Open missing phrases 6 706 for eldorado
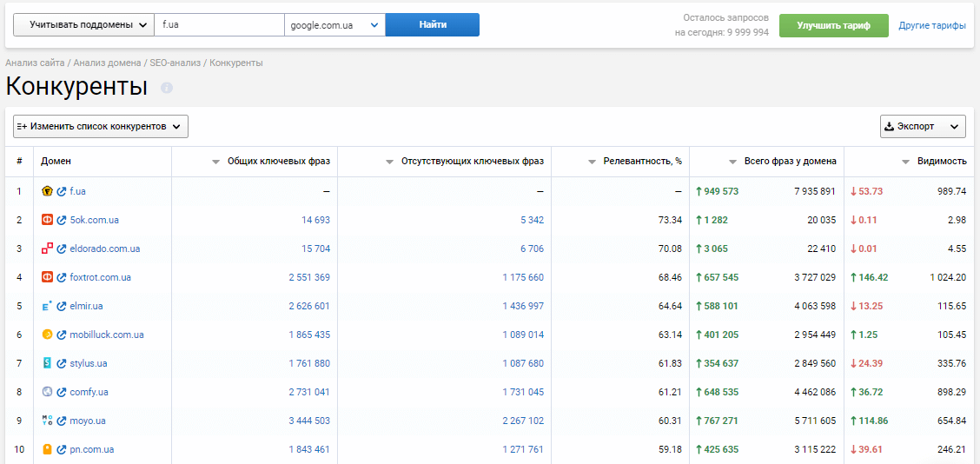The height and width of the screenshot is (464, 980). click(x=532, y=249)
